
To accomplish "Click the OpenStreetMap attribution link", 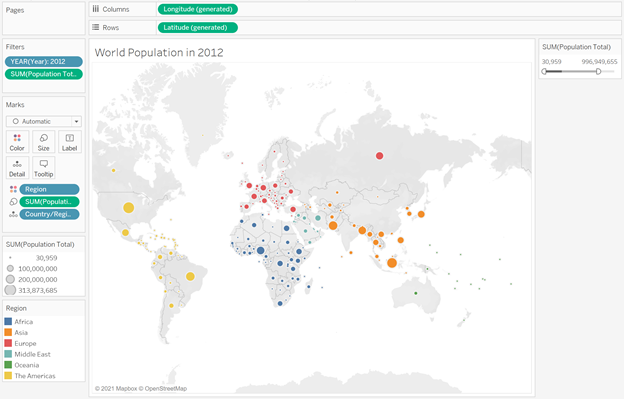I will point(166,388).
